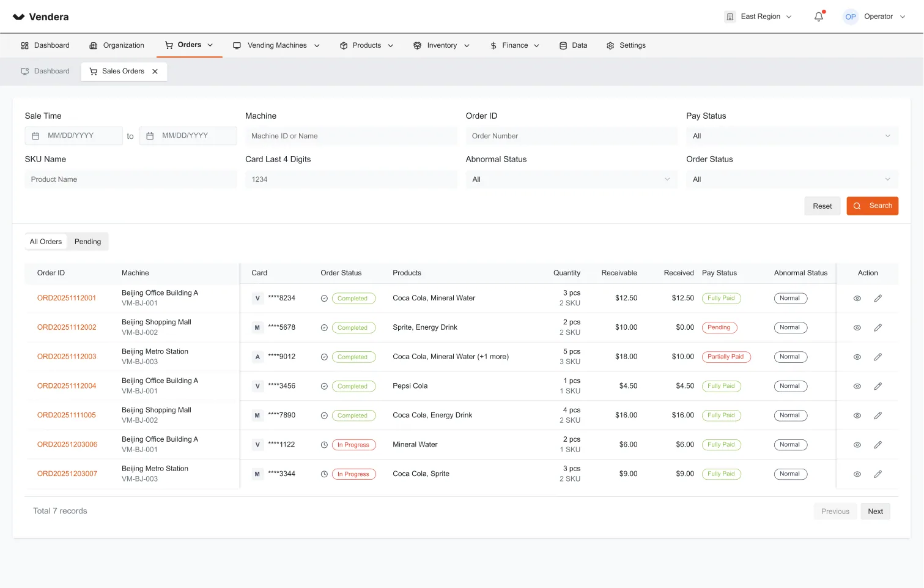View order ORD20251112001 with eye icon
Screen dimensions: 924x588
click(x=857, y=299)
